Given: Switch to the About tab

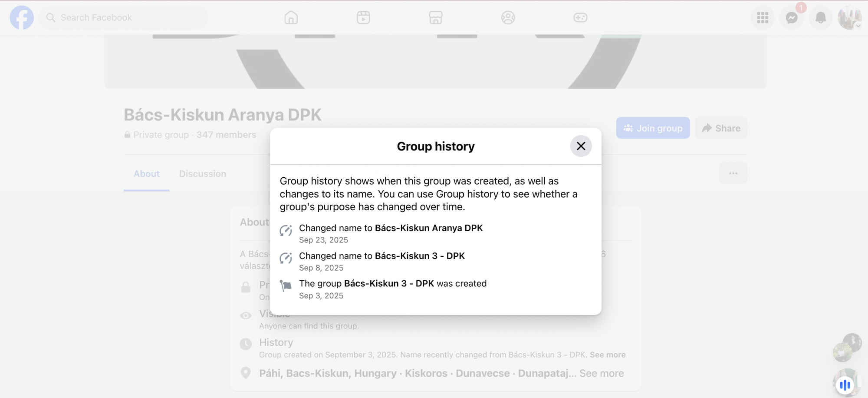Looking at the screenshot, I should pyautogui.click(x=146, y=174).
